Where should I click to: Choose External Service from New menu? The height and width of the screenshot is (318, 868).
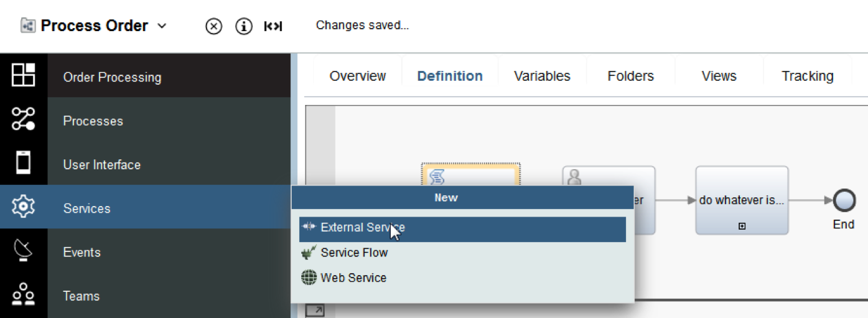[363, 228]
